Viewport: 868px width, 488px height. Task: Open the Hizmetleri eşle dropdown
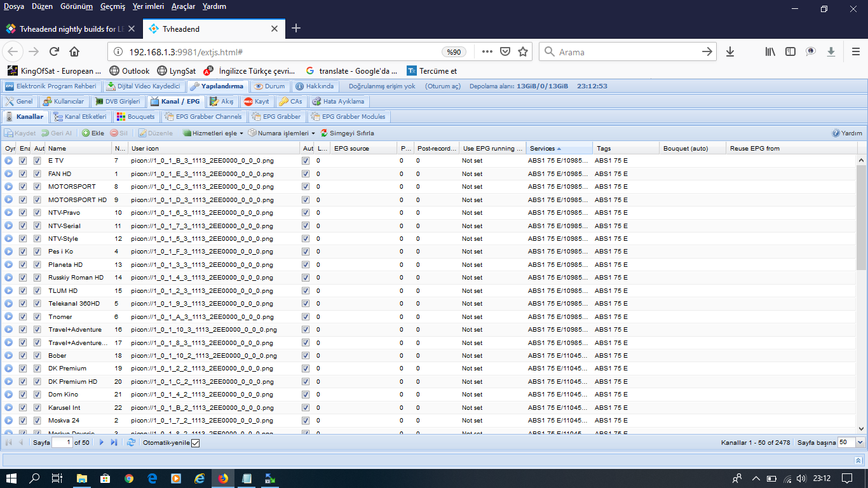[213, 133]
